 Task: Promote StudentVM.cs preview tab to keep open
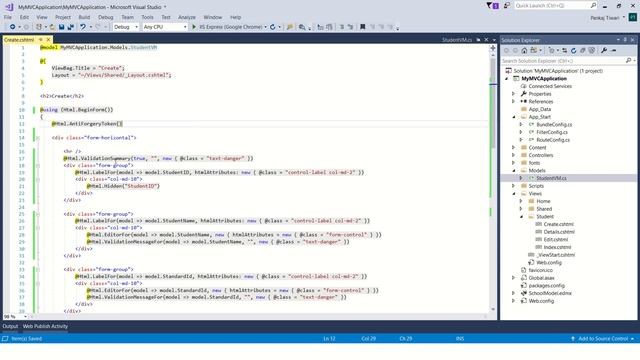click(478, 40)
